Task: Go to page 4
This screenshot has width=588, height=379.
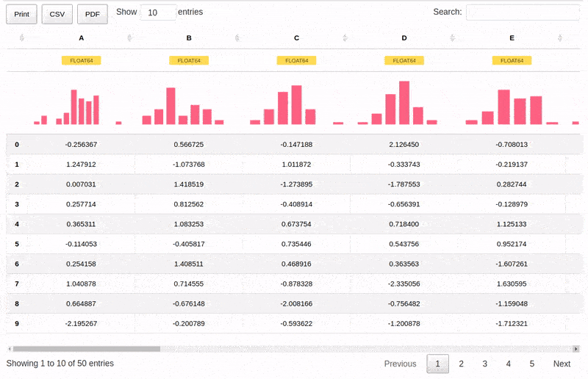Action: [508, 364]
